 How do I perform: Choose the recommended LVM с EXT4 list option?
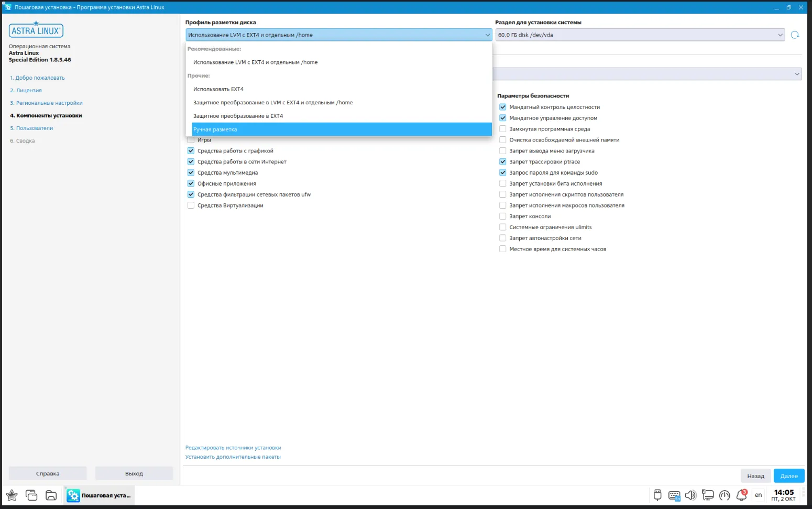tap(342, 62)
